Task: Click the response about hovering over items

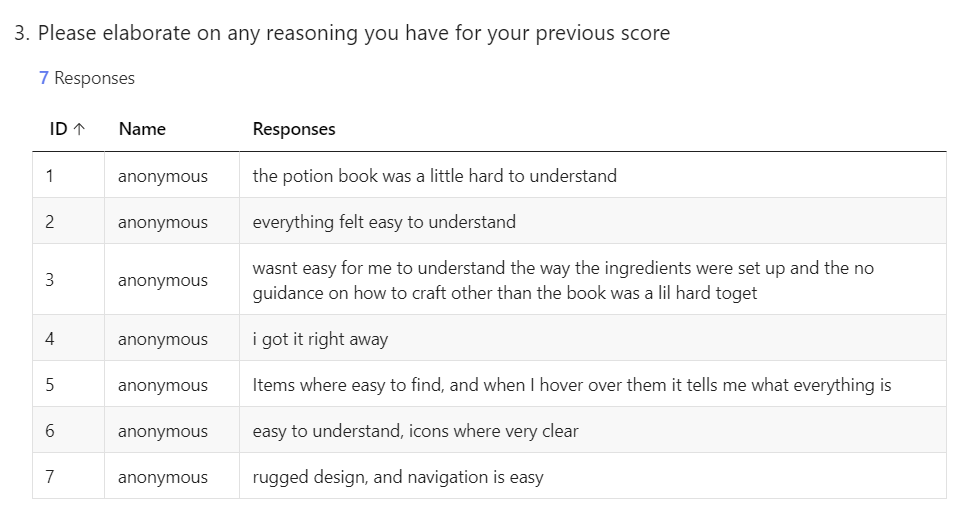Action: [571, 385]
